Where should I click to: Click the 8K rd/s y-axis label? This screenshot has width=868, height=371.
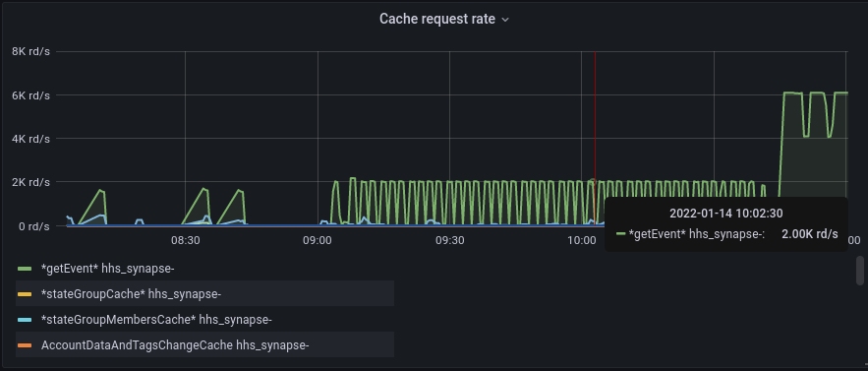[x=30, y=51]
